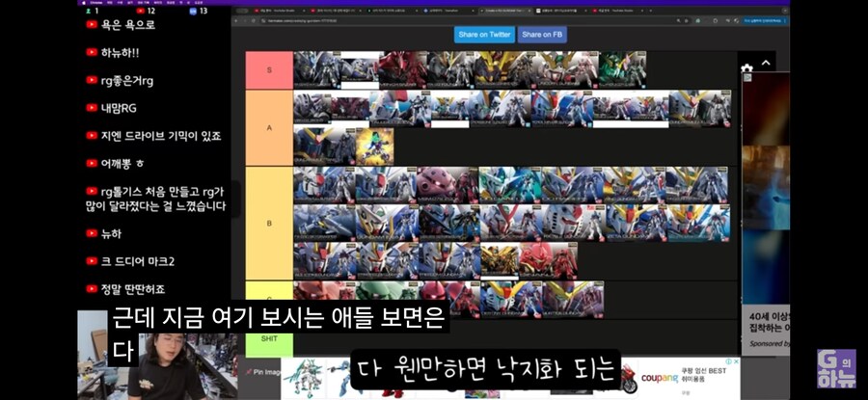Open the tier settings gear icon
This screenshot has width=868, height=400.
click(746, 69)
